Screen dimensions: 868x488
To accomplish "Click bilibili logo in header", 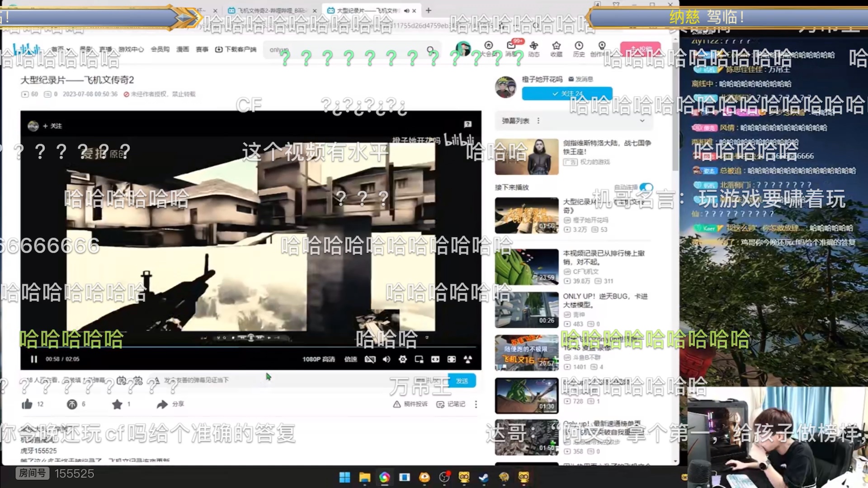I will point(27,49).
